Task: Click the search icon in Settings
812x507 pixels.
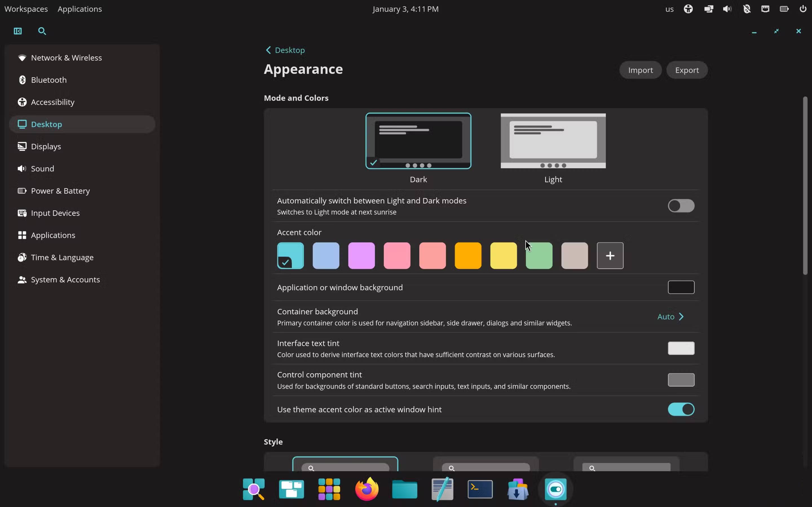Action: pos(42,31)
